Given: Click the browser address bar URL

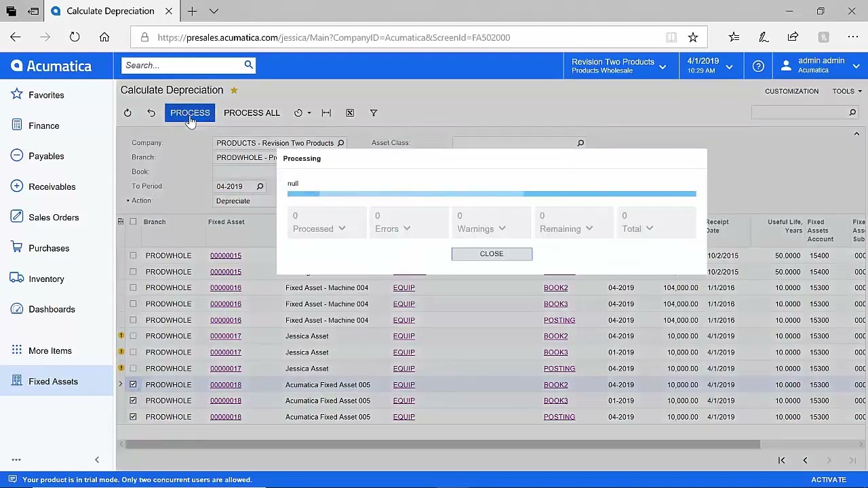Looking at the screenshot, I should (334, 37).
